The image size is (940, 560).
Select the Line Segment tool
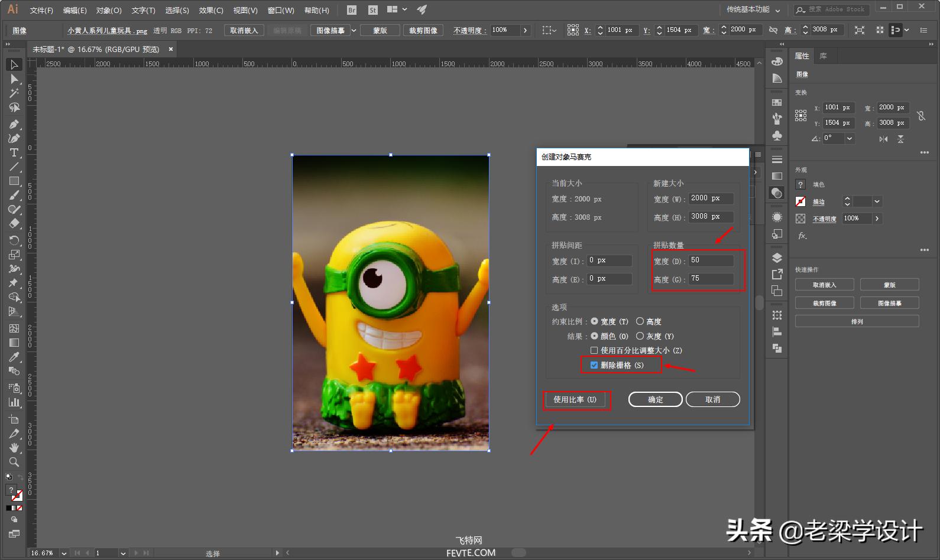14,167
